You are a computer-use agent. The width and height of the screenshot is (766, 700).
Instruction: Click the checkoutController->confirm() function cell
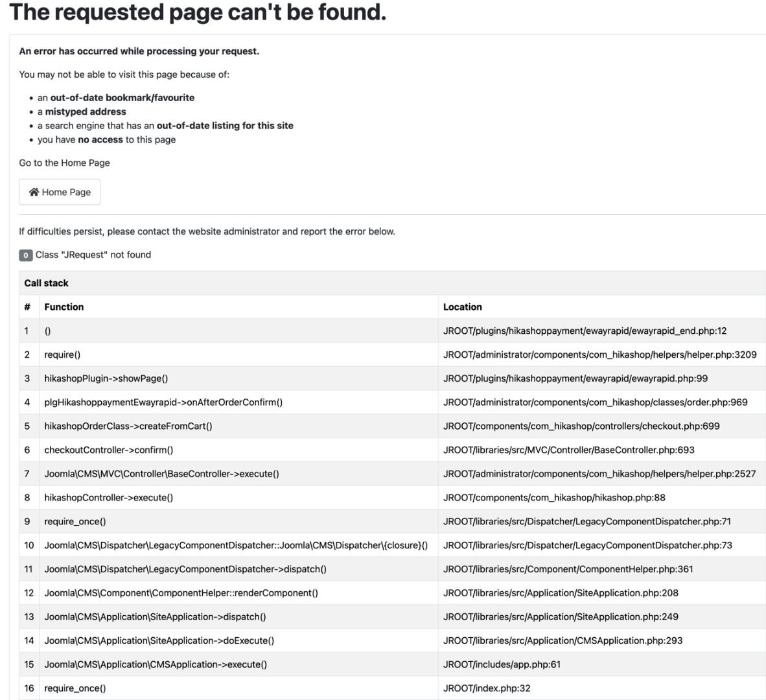(x=109, y=450)
